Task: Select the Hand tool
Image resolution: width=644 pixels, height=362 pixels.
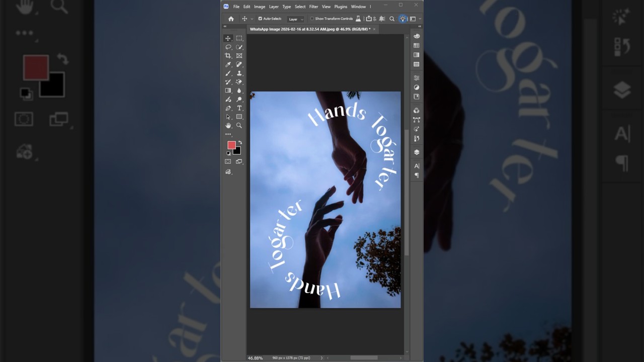Action: pos(228,126)
